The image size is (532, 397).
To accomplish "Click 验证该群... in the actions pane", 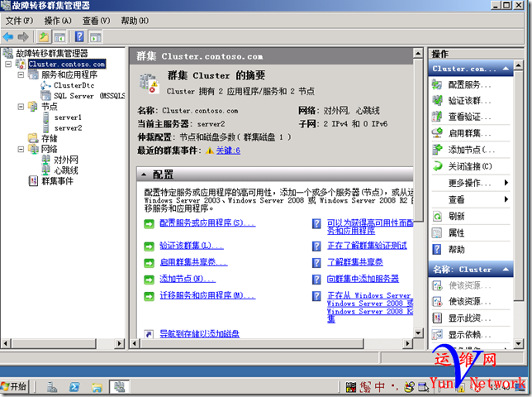I will pos(469,101).
